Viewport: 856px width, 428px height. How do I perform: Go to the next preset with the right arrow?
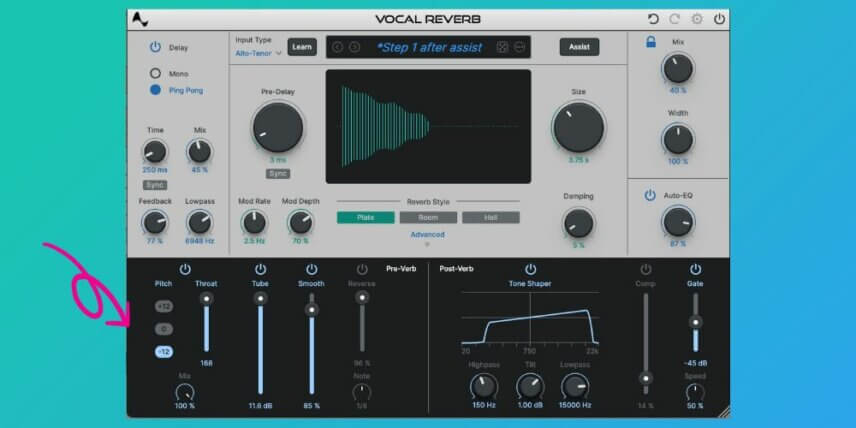(354, 47)
